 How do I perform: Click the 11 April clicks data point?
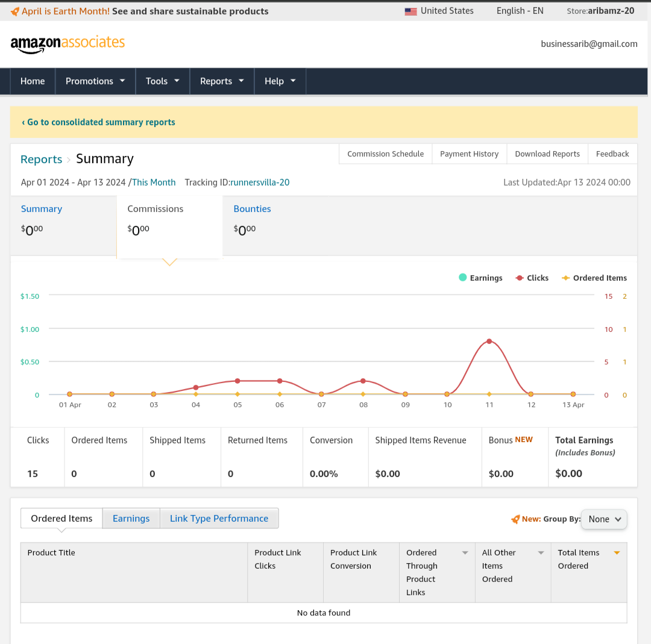(x=489, y=342)
